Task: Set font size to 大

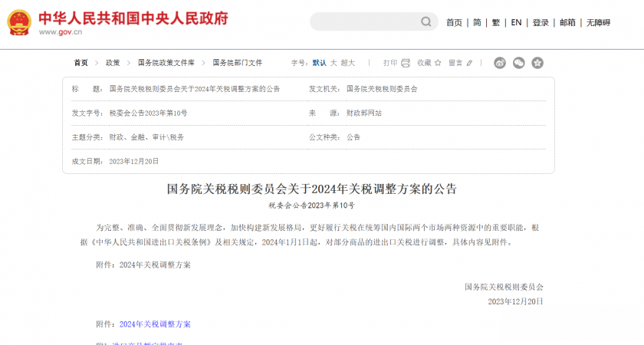Action: click(333, 63)
